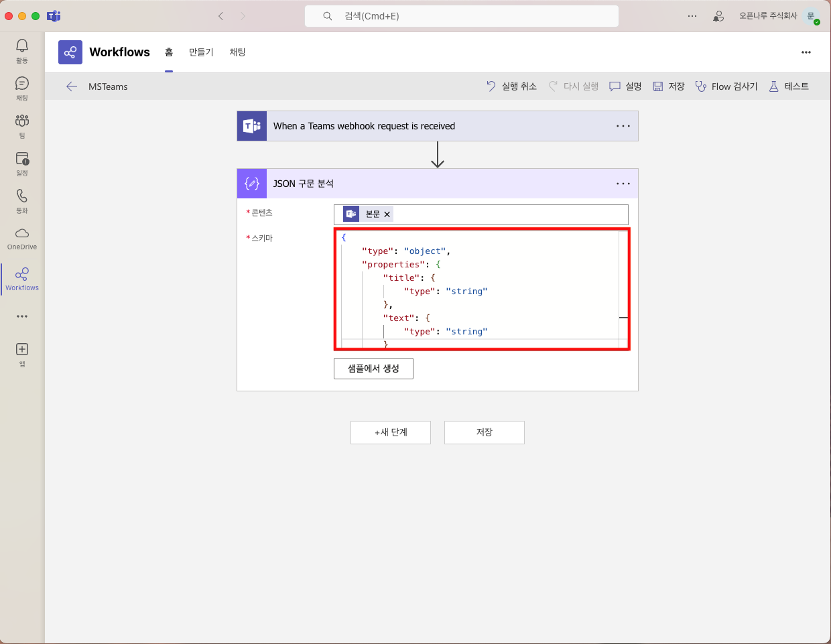Open more options in Workflows header

tap(806, 52)
